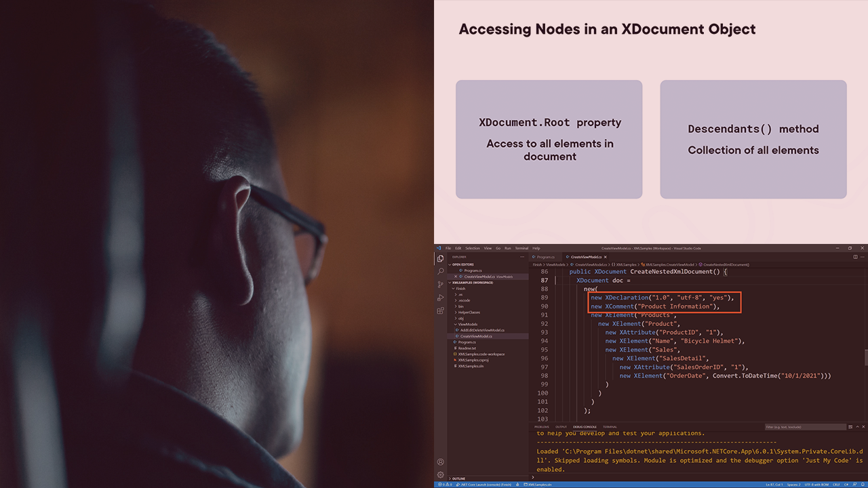
Task: Open the Manage gear icon
Action: tap(440, 474)
